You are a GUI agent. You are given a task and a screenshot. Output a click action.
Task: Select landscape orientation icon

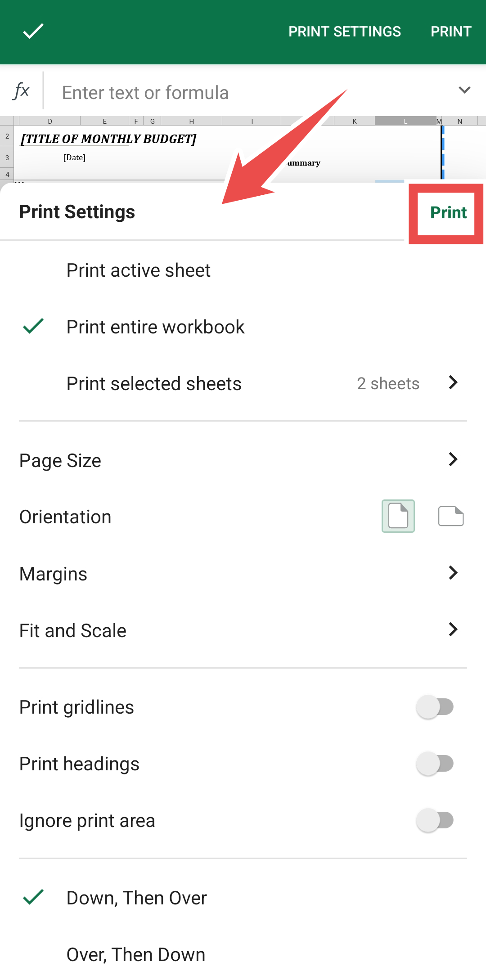pyautogui.click(x=451, y=516)
